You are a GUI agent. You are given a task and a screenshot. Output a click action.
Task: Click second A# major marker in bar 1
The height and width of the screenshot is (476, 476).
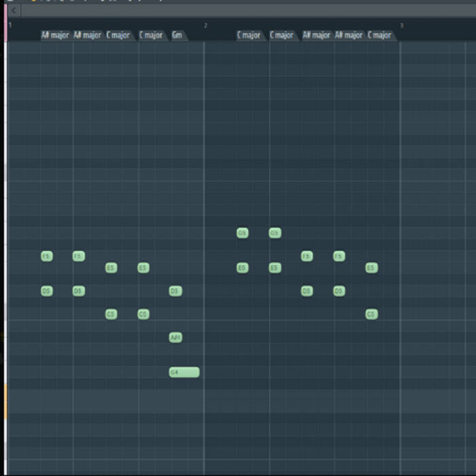(88, 35)
